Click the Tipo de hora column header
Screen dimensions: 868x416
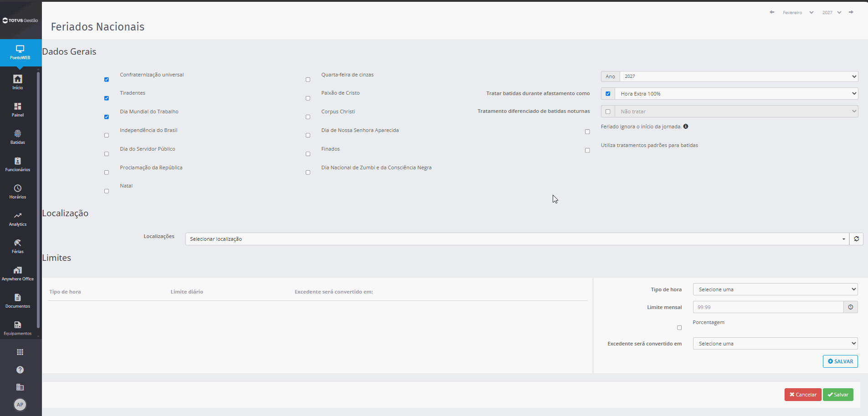[65, 292]
